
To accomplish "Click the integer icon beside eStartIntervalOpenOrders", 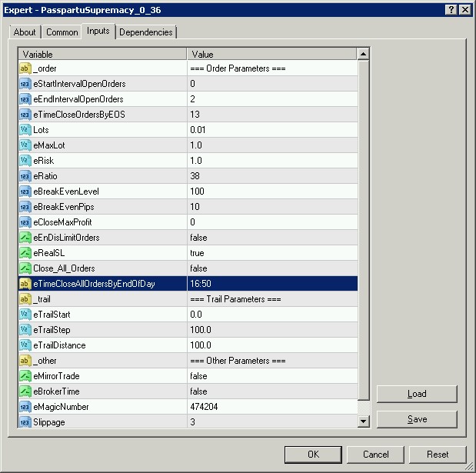I will [x=25, y=84].
